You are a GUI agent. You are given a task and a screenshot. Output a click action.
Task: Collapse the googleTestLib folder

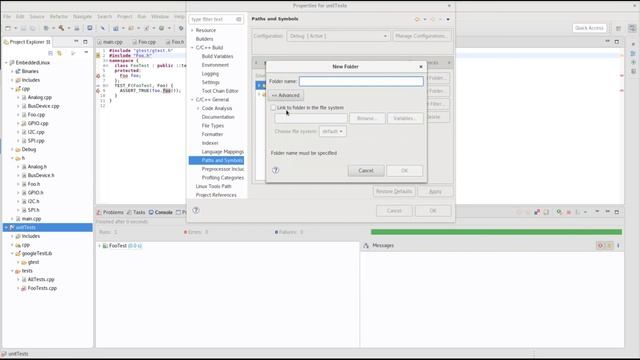coord(12,253)
